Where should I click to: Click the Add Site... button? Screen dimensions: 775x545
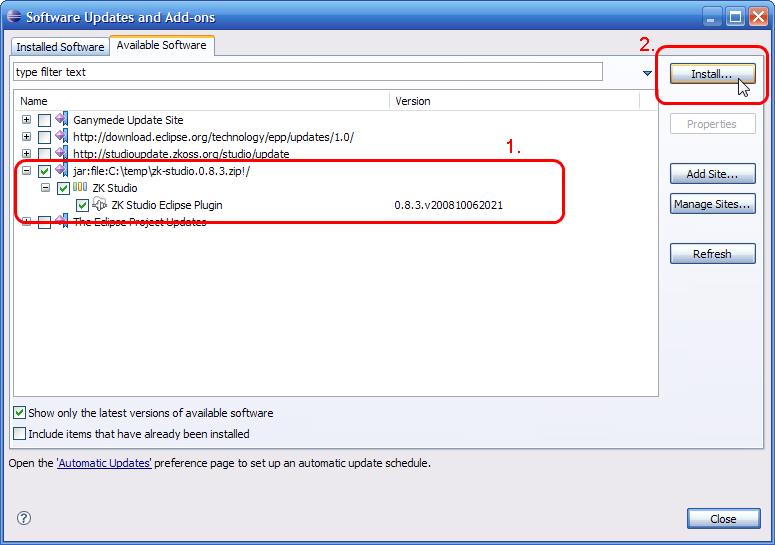712,173
